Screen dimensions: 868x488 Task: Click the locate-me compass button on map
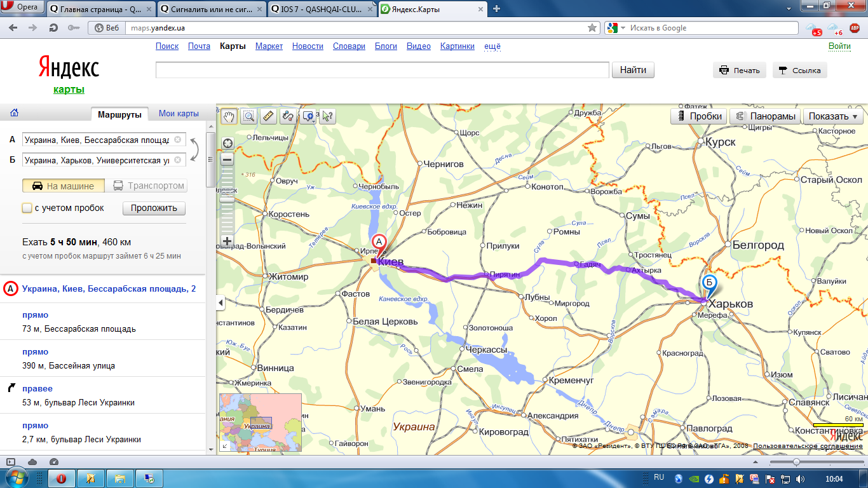pyautogui.click(x=227, y=143)
